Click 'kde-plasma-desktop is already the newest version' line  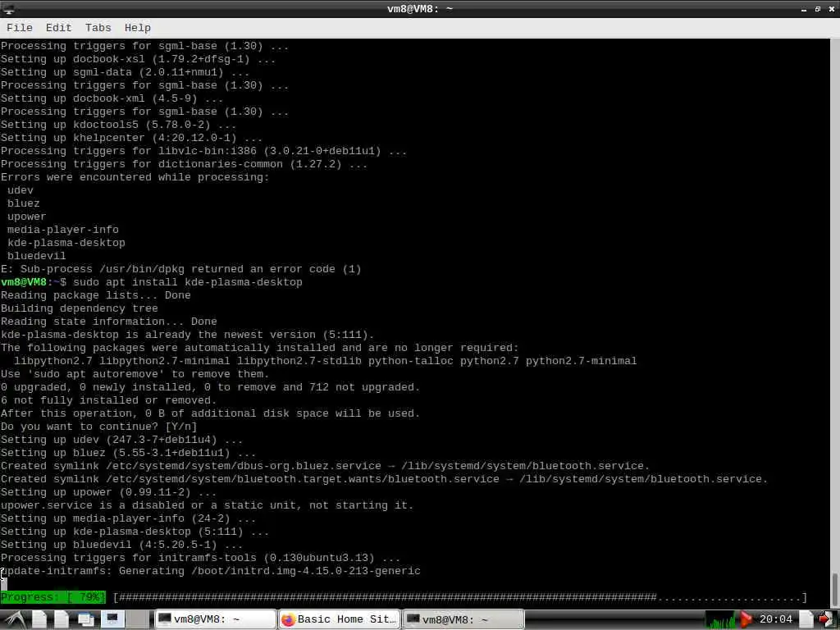coord(188,335)
